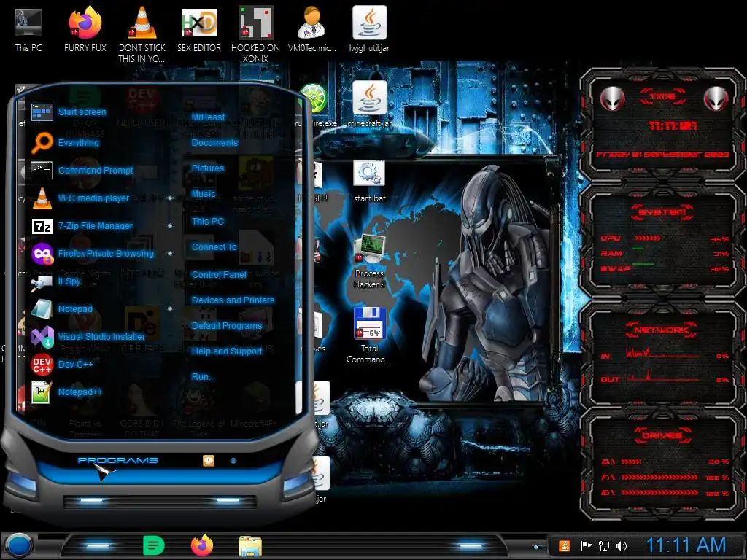
Task: Open Start screen from the start menu
Action: (69, 112)
